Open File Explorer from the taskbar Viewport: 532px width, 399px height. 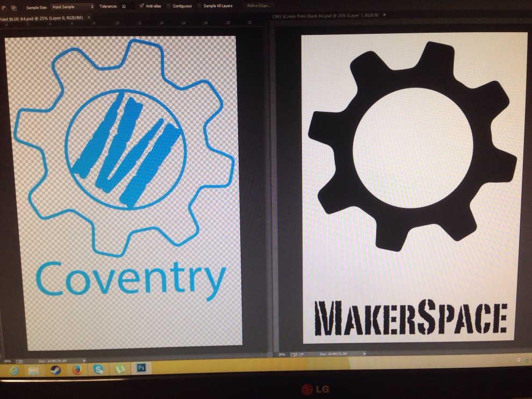34,371
